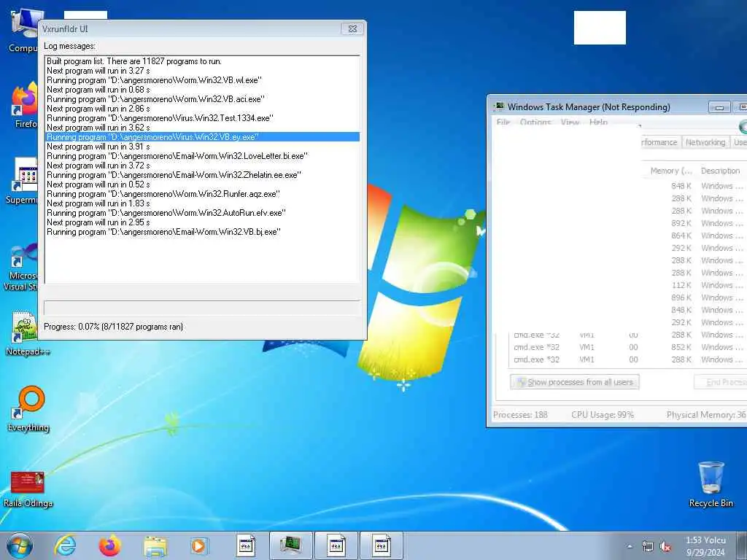Select the Worm.Win32.VB.wl.exe log line
The height and width of the screenshot is (560, 747).
click(x=202, y=80)
